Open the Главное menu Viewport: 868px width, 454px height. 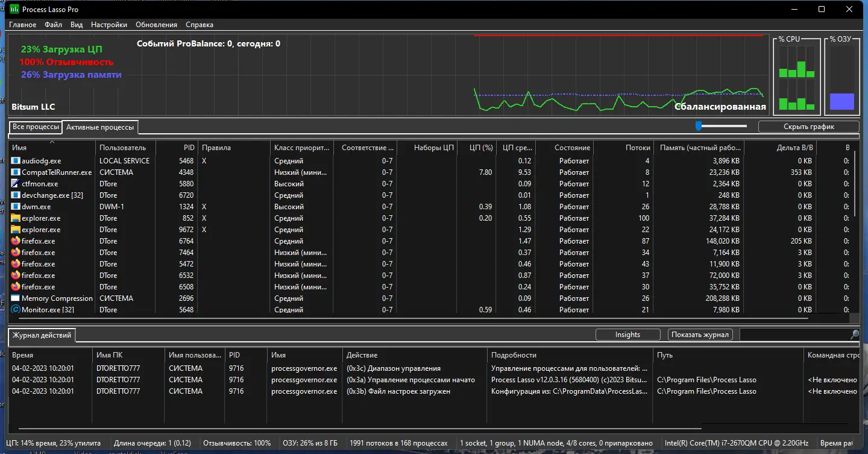[22, 25]
